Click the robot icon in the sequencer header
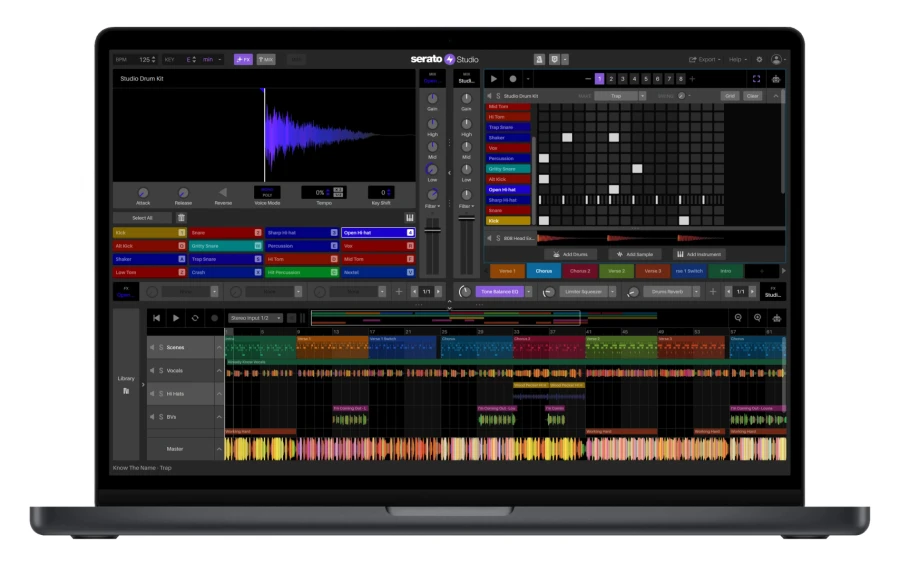The image size is (900, 566). (x=776, y=79)
